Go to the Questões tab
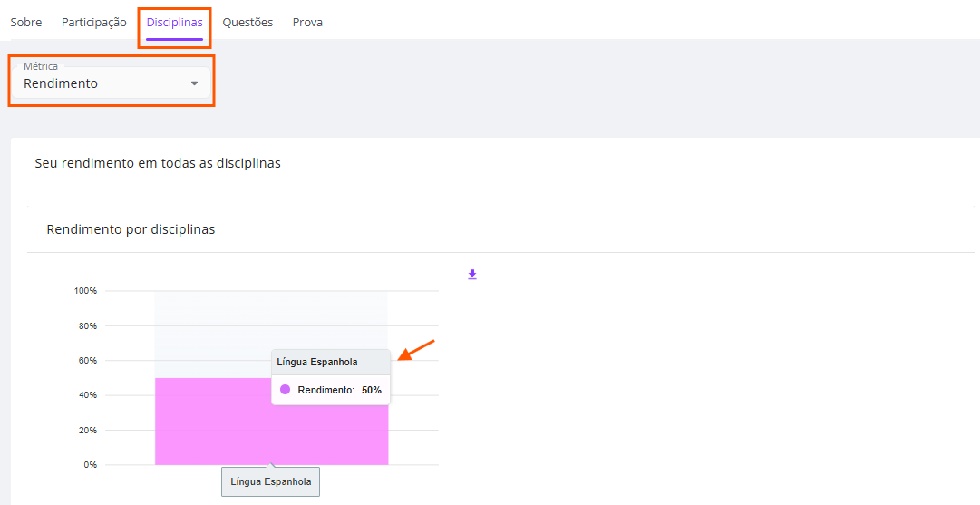This screenshot has height=505, width=980. coord(247,23)
